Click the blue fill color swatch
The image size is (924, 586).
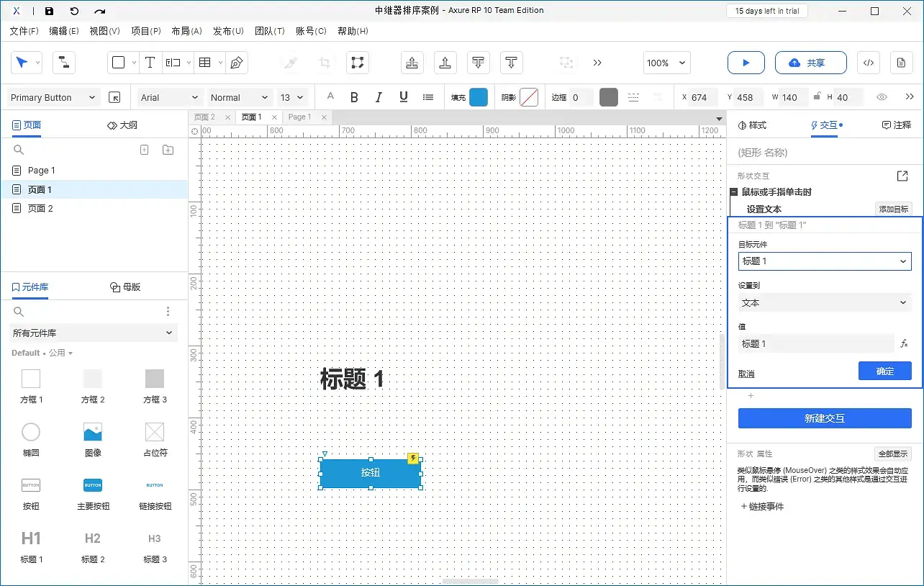point(478,97)
